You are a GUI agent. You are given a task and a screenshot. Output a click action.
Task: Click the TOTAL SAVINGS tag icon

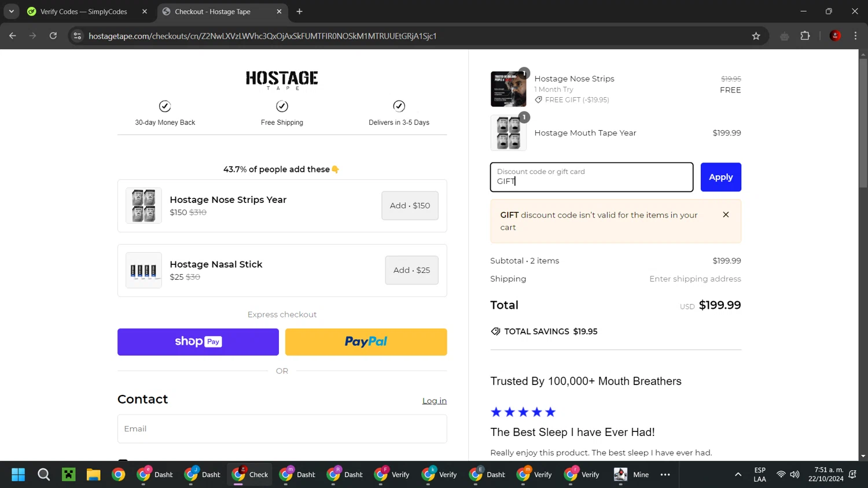495,331
